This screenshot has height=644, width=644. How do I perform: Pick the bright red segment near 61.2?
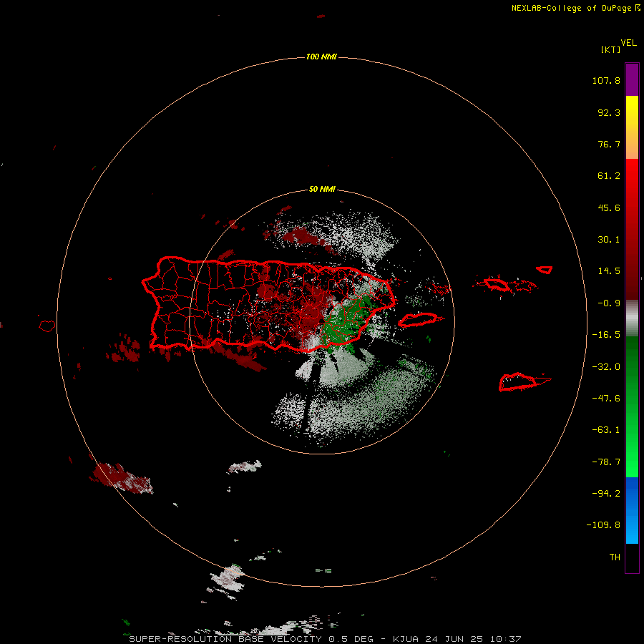[632, 177]
